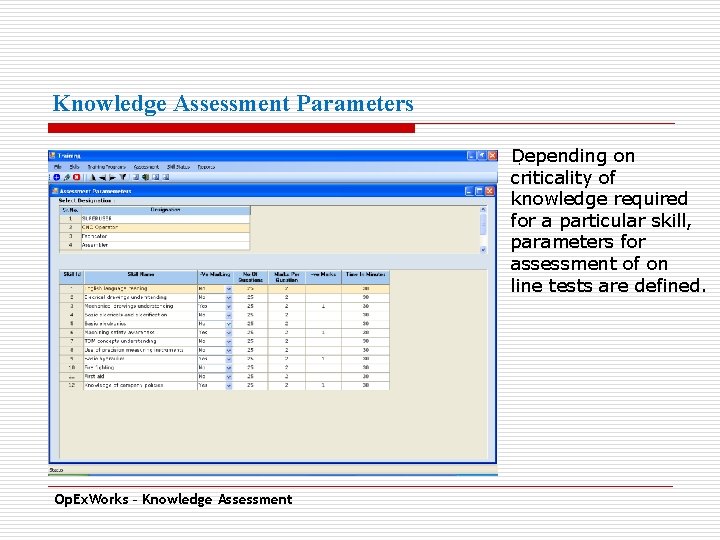Screen dimensions: 720x540
Task: Select the Supervisor designation row
Action: tap(155, 219)
